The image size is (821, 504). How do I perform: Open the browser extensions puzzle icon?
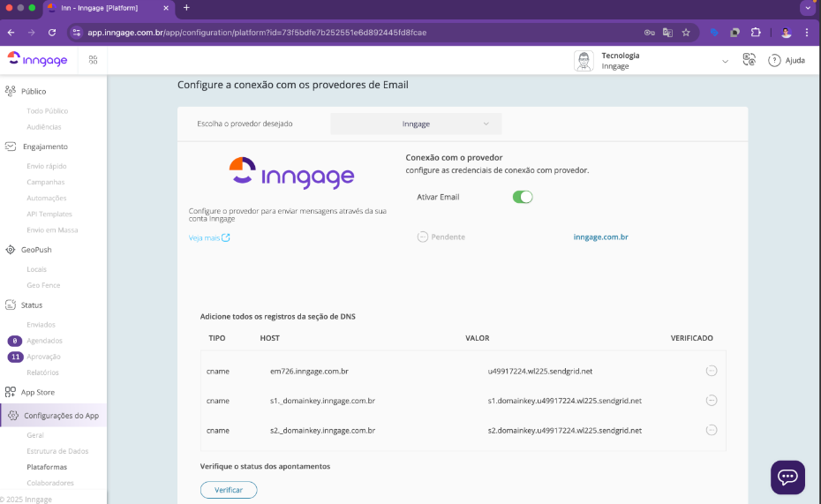pos(756,33)
